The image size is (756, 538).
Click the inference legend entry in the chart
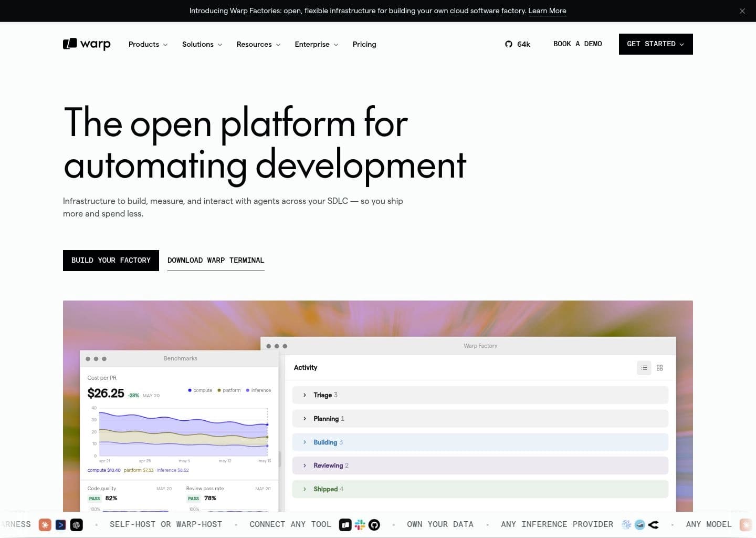pyautogui.click(x=258, y=390)
